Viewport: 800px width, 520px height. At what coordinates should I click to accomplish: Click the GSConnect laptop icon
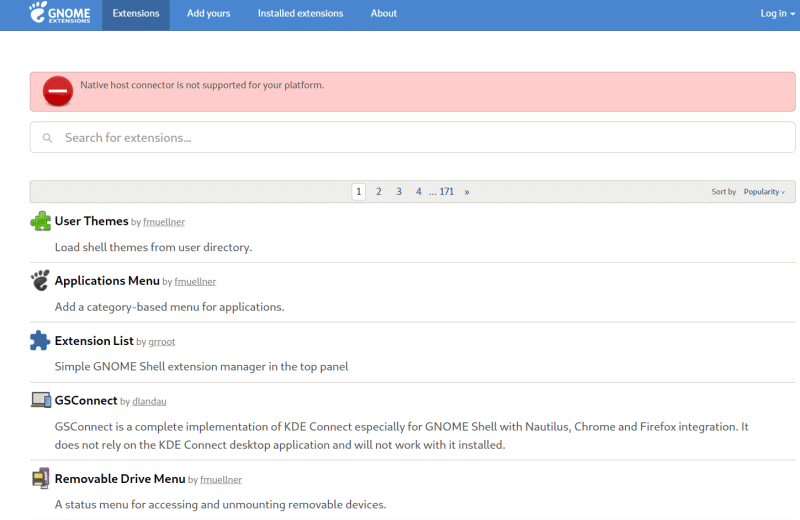pos(40,400)
